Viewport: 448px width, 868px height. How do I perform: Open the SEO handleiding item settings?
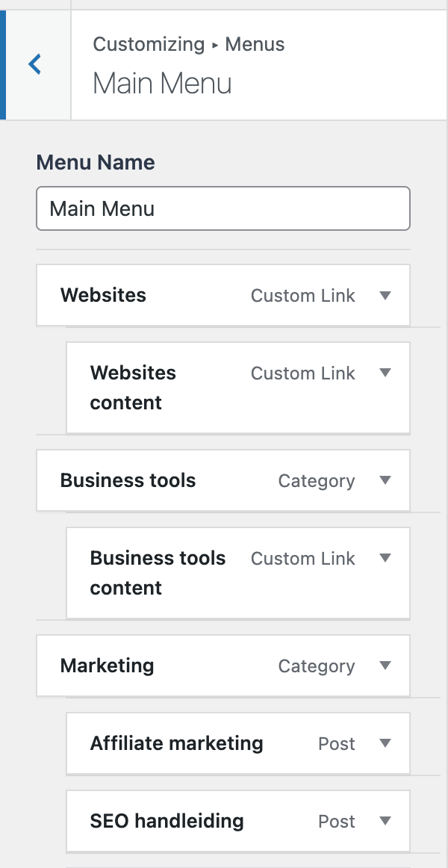coord(385,821)
